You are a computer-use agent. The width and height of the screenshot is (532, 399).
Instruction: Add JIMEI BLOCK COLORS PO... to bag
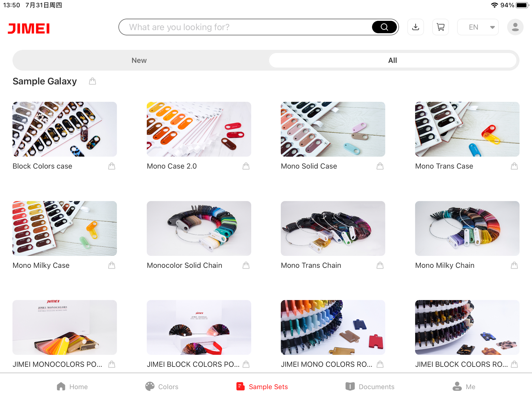coord(246,364)
